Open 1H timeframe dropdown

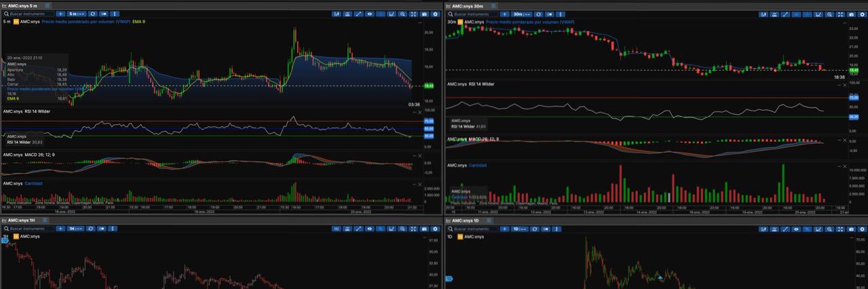pos(76,229)
